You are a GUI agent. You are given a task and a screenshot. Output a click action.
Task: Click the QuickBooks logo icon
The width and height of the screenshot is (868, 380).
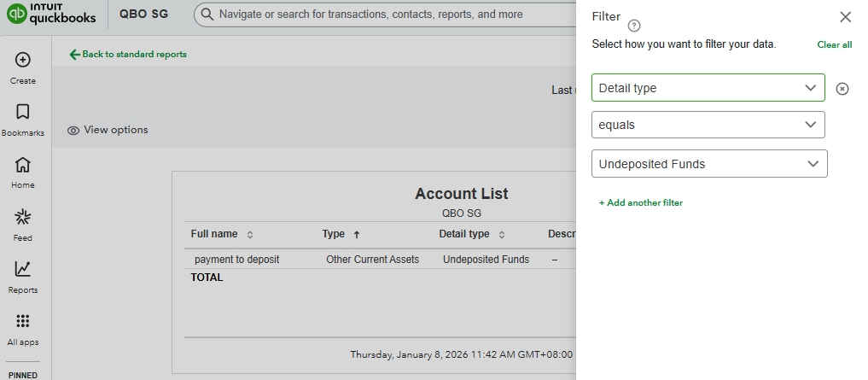[x=16, y=15]
